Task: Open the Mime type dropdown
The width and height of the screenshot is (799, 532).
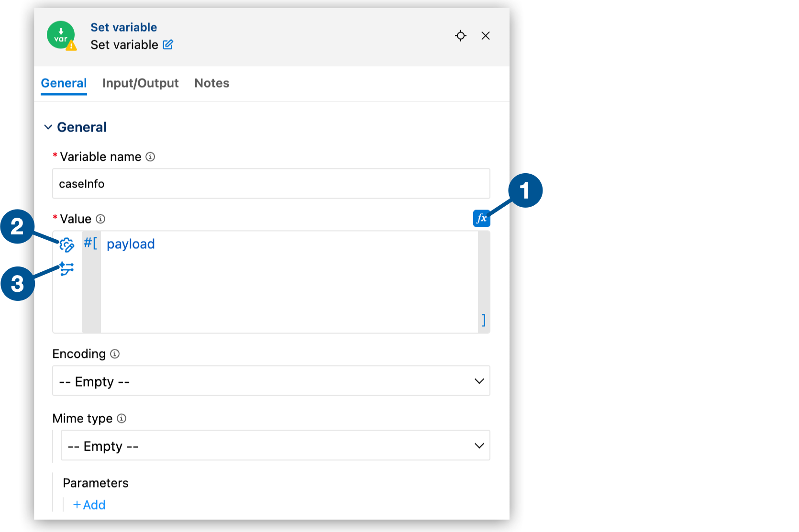Action: pyautogui.click(x=275, y=445)
